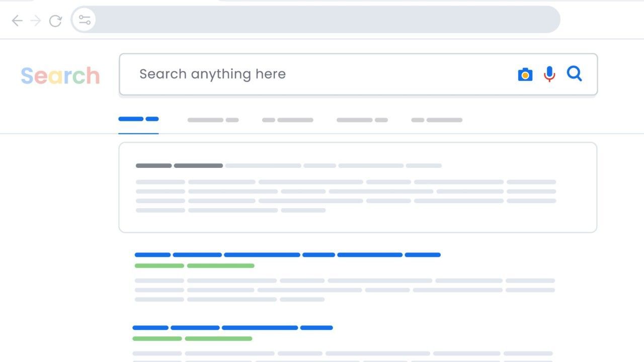The image size is (644, 362).
Task: Start an image search with the camera icon
Action: click(525, 74)
